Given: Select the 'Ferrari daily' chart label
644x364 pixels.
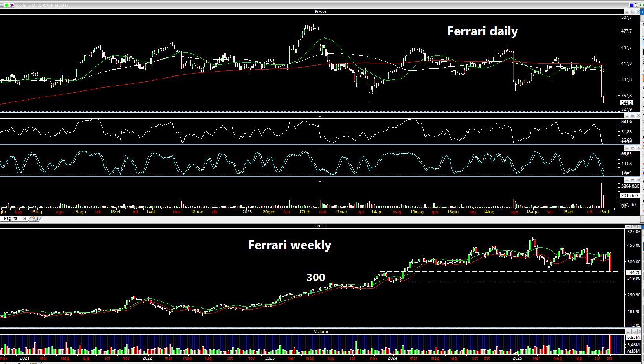Looking at the screenshot, I should pos(483,31).
